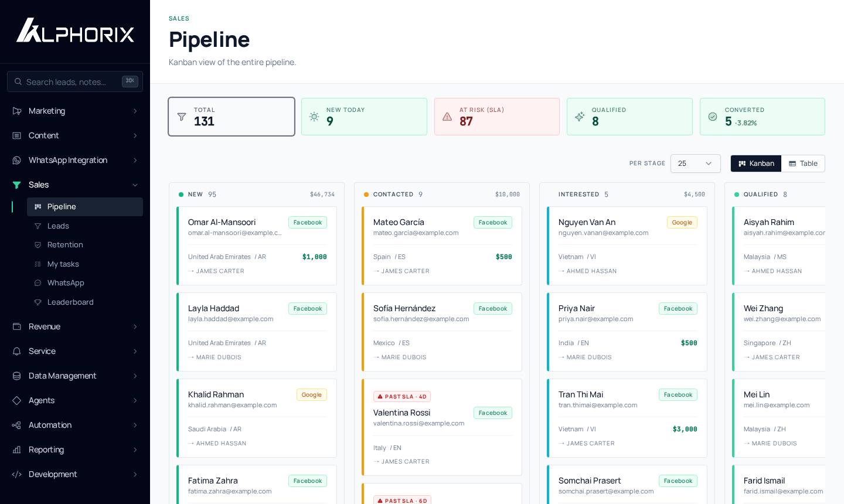Switch to Table view
The image size is (844, 504).
803,164
